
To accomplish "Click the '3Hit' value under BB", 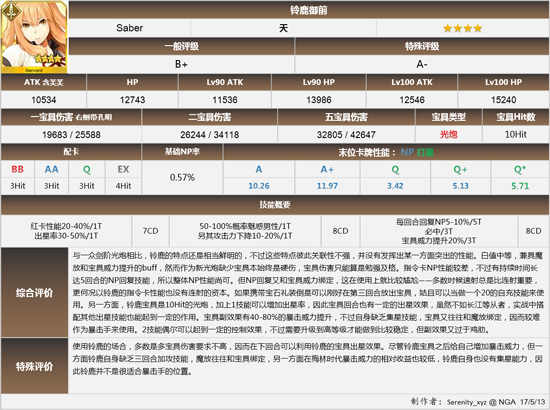I will pos(18,186).
